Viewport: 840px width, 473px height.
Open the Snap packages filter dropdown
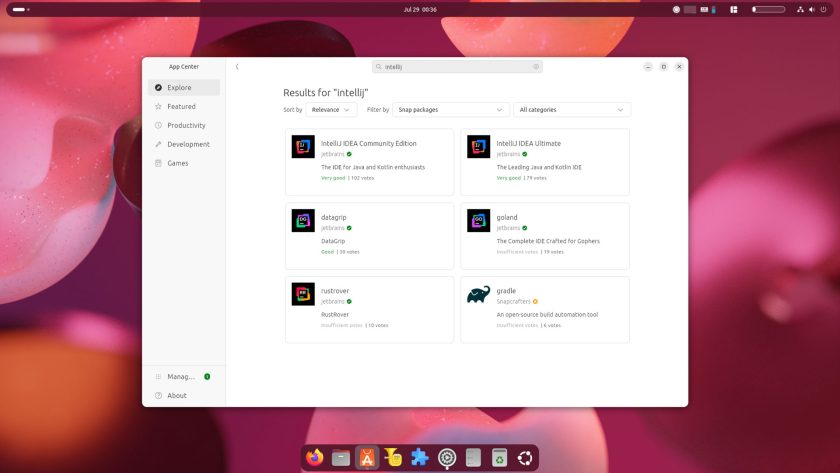pos(451,109)
